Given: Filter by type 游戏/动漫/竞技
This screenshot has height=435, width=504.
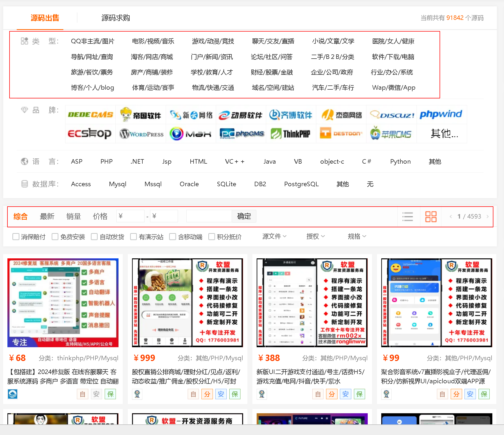Looking at the screenshot, I should [213, 41].
